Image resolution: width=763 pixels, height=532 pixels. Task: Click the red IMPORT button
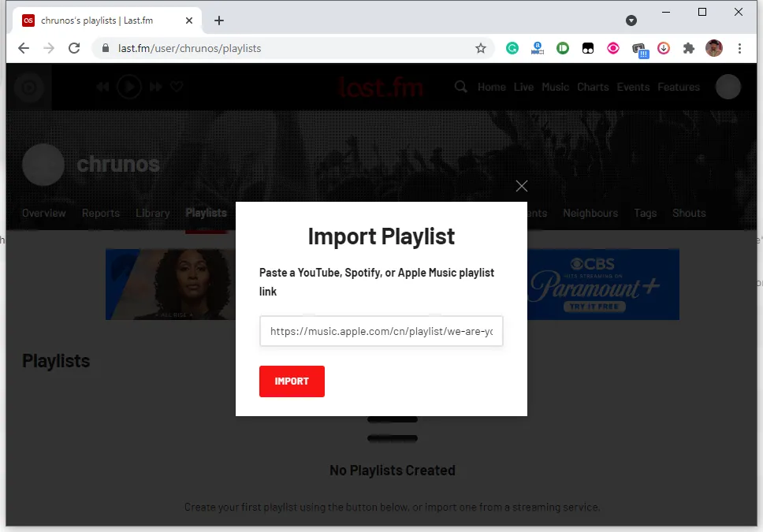pos(292,381)
